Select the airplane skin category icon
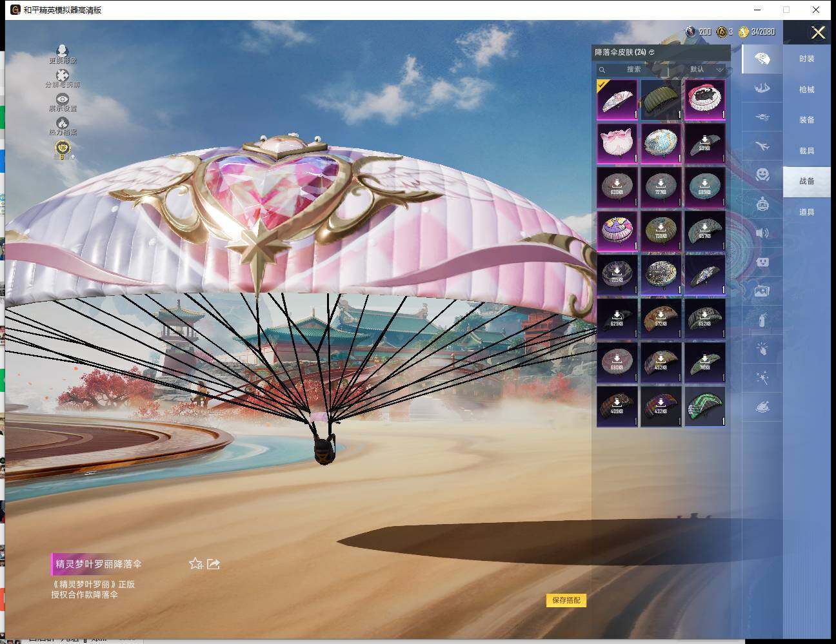Viewport: 836px width, 644px height. click(762, 146)
